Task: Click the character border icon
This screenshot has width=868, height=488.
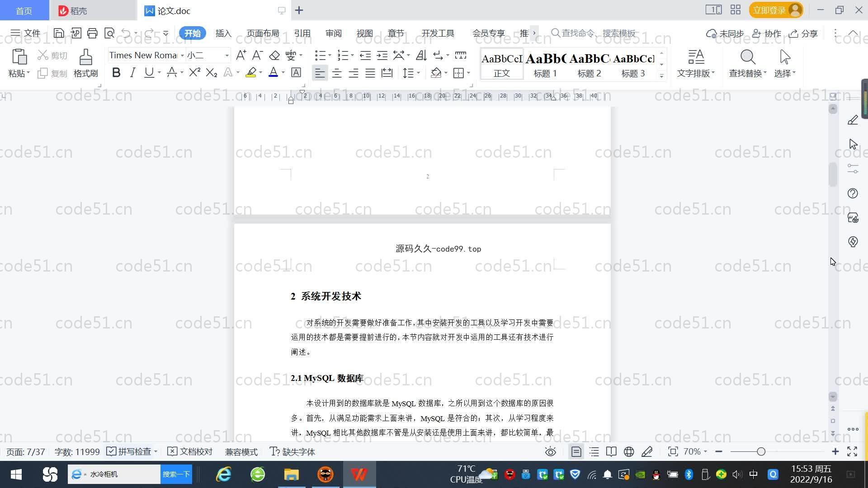Action: tap(296, 72)
